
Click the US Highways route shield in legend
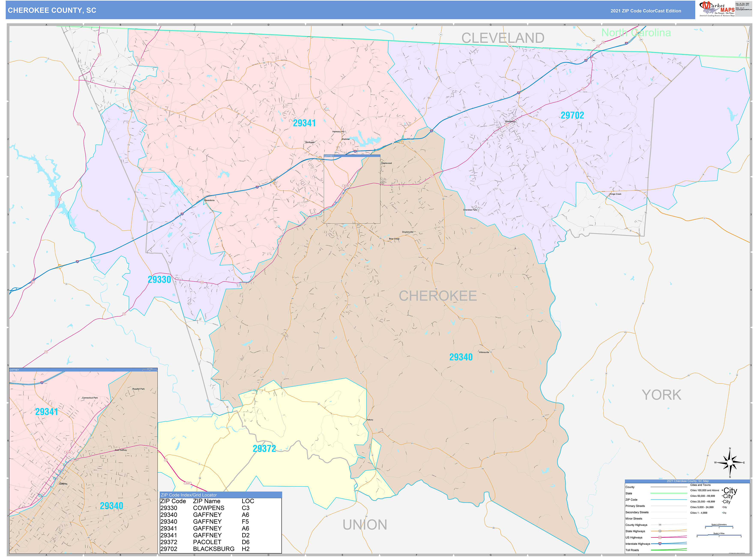pyautogui.click(x=660, y=538)
